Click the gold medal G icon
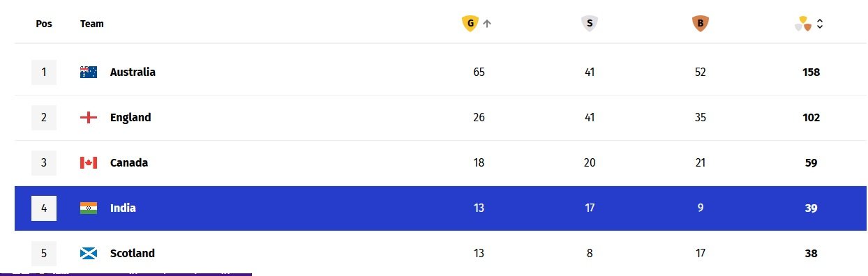Viewport: 868px width, 276px height. point(470,24)
